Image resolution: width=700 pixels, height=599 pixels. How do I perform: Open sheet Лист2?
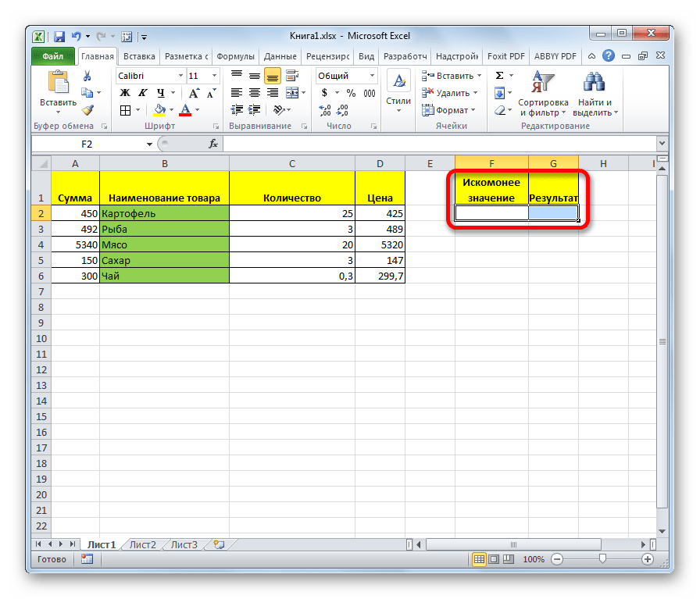click(143, 544)
